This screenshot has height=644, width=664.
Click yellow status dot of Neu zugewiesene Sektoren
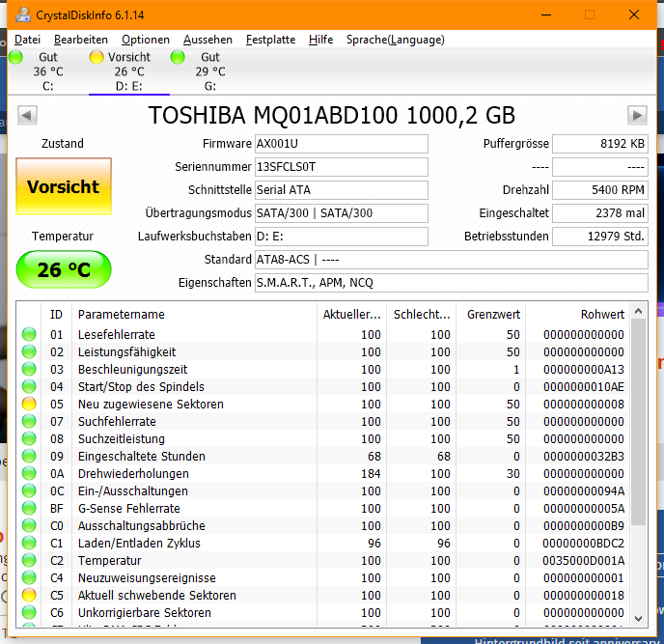29,404
